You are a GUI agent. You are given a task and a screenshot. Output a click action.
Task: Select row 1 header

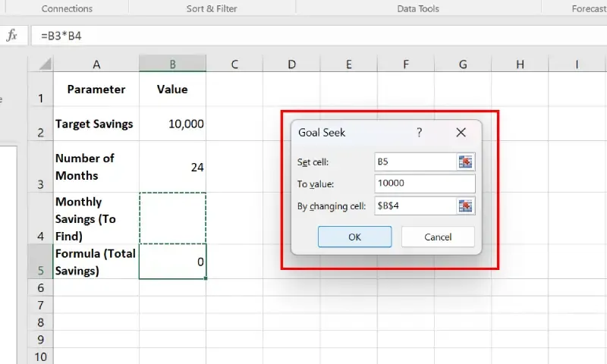point(41,89)
